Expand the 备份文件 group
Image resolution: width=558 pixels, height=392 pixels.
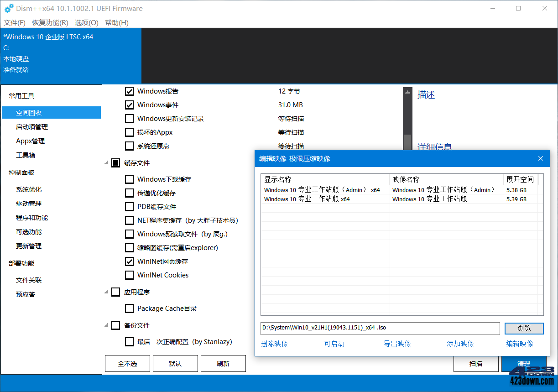[106, 325]
